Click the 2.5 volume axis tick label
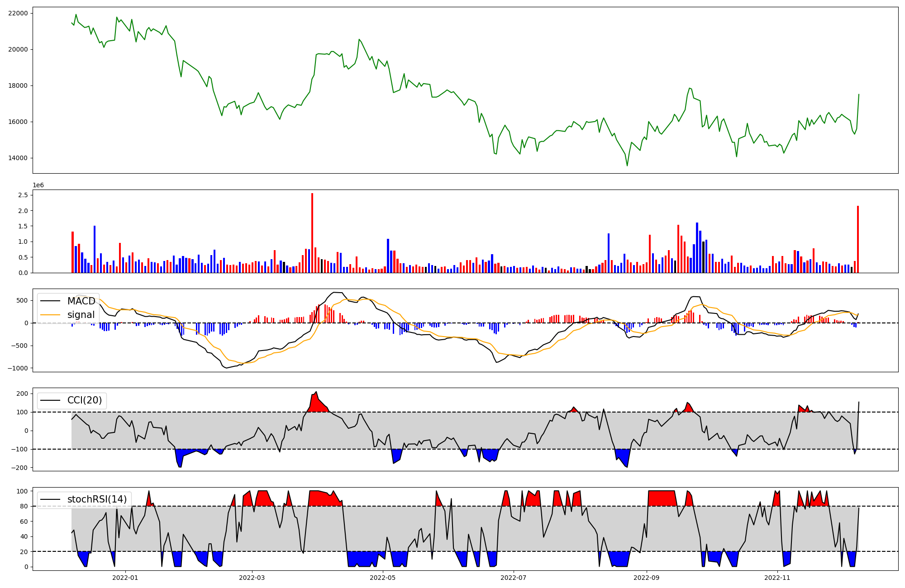This screenshot has width=905, height=588. 23,195
